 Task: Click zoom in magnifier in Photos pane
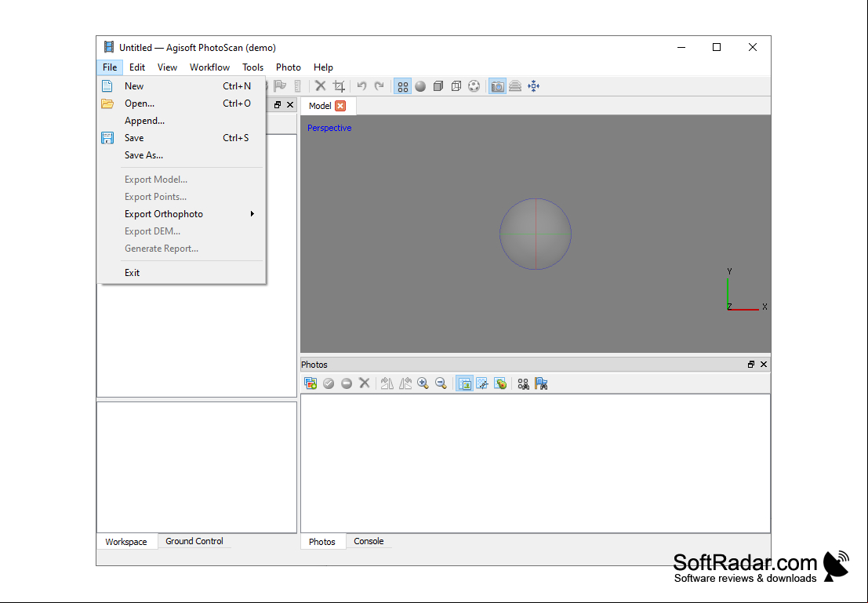423,383
